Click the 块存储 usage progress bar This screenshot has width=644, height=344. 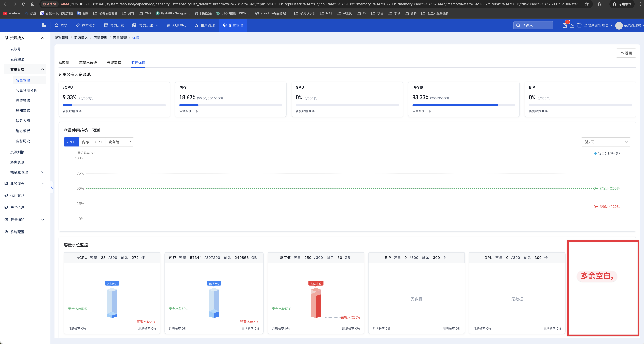point(464,105)
